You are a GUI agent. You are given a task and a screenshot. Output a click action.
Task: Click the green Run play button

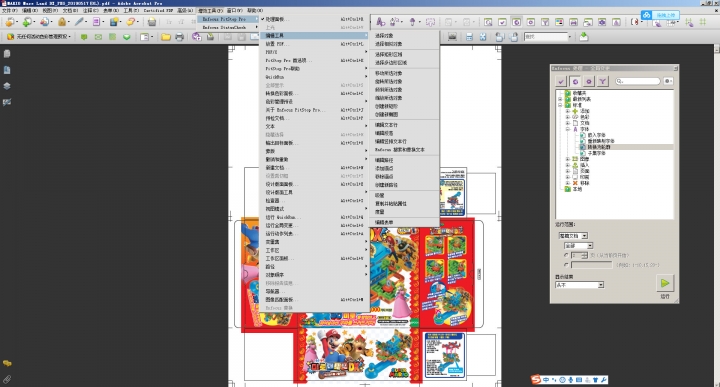tap(665, 283)
